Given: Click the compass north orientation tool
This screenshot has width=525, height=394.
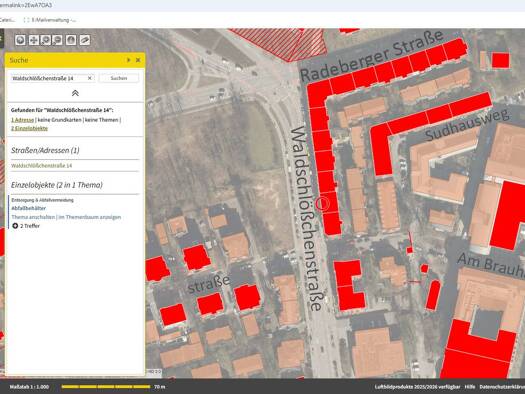Looking at the screenshot, I should click(71, 40).
